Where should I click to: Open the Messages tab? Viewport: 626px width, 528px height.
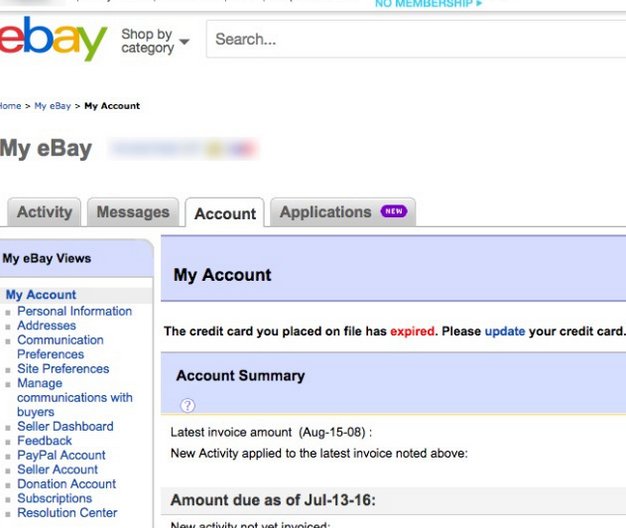133,212
